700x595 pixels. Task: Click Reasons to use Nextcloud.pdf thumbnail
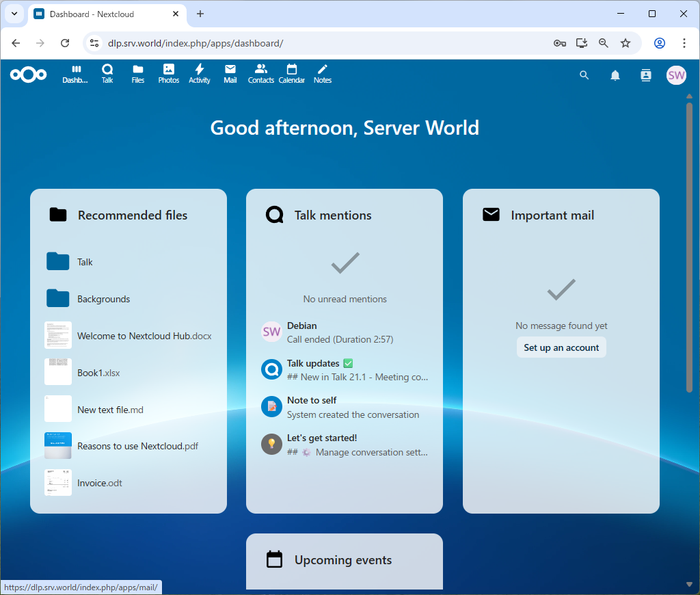point(58,446)
